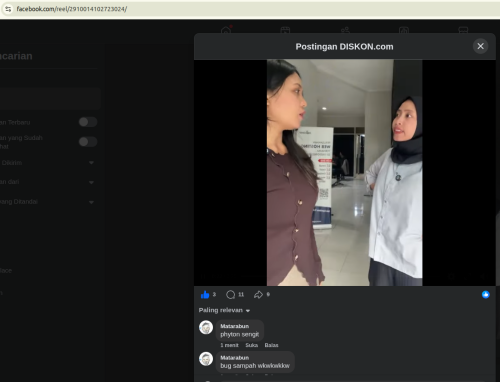Click the Home icon behind the dialog
Viewport: 500px width, 382px height.
coord(226,30)
